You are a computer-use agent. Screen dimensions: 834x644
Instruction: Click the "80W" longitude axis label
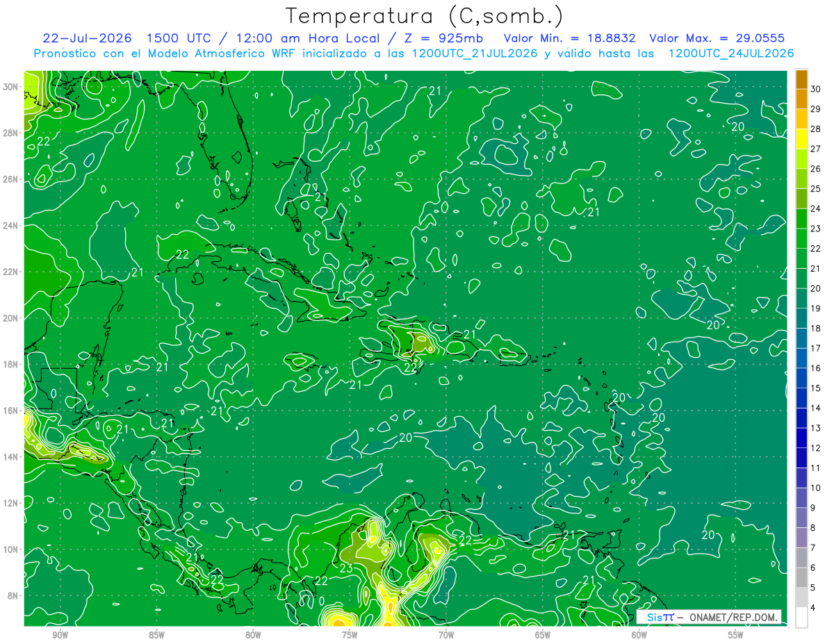253,635
